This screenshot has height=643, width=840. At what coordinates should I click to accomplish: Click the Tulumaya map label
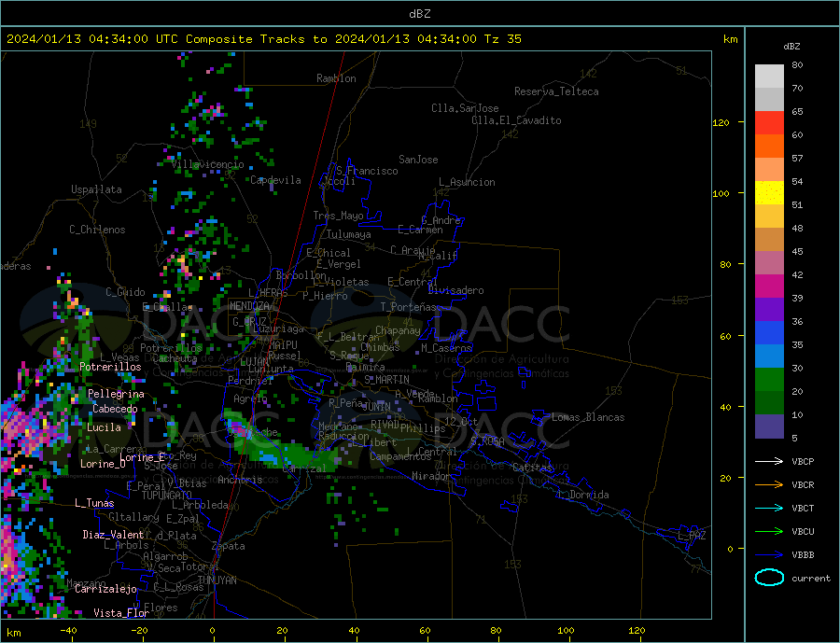(x=349, y=234)
